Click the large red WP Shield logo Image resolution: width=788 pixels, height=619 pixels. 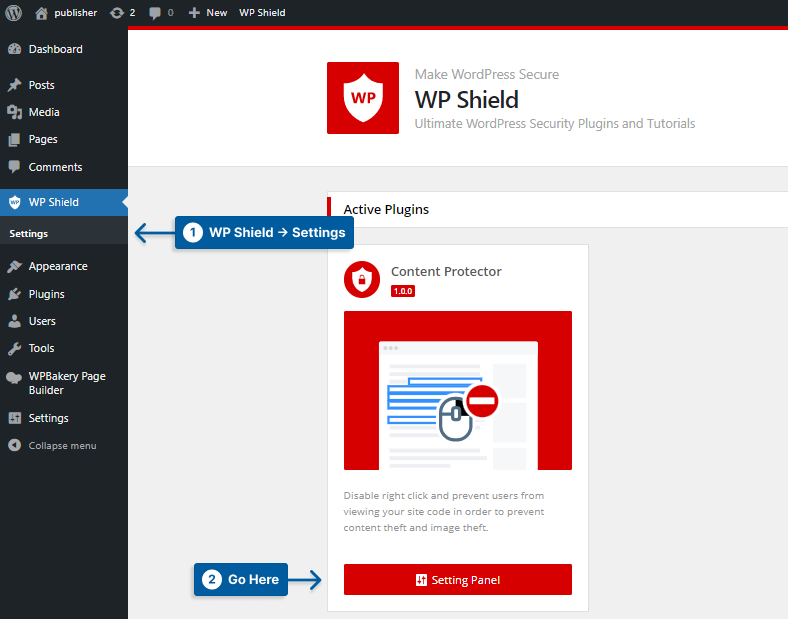click(363, 98)
